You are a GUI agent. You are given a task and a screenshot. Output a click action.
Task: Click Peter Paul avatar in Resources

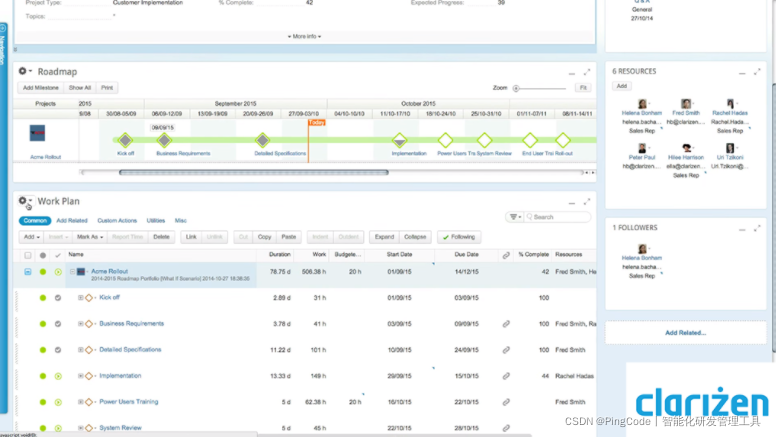click(x=642, y=148)
